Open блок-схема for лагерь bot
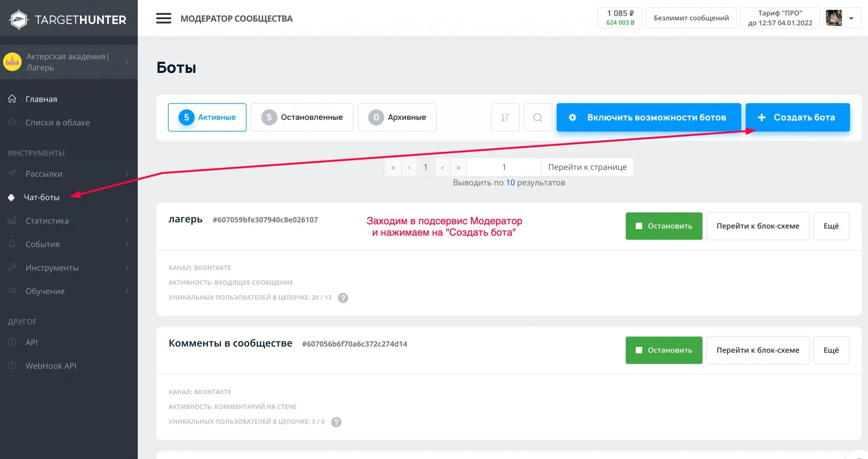The height and width of the screenshot is (459, 868). [757, 226]
